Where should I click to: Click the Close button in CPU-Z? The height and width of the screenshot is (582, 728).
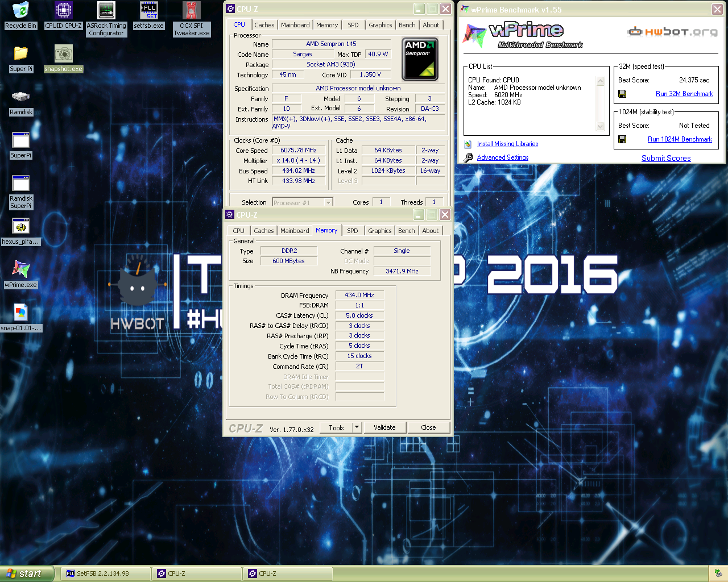point(428,427)
